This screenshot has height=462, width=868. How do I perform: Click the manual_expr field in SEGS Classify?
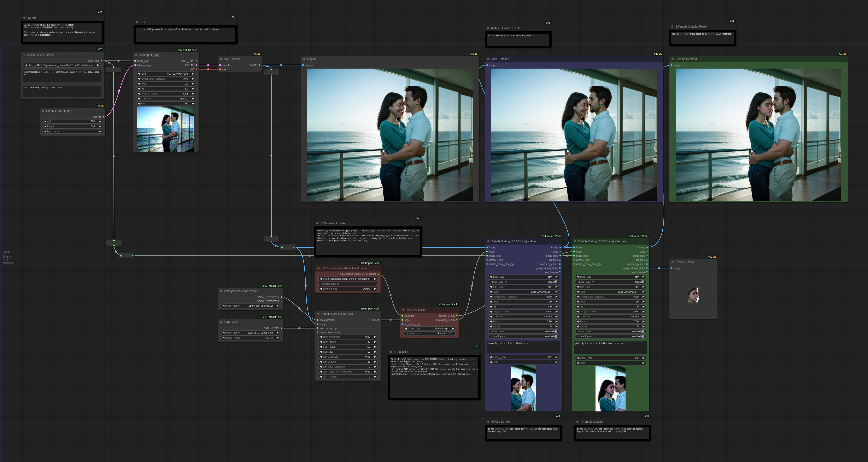(x=430, y=334)
